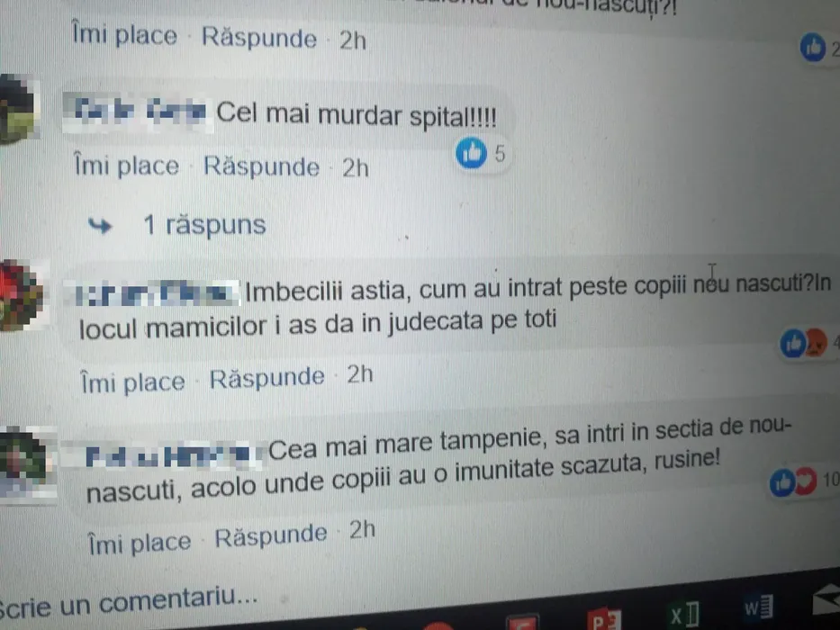Image resolution: width=840 pixels, height=630 pixels.
Task: Click the like icon with count 5
Action: click(x=472, y=153)
